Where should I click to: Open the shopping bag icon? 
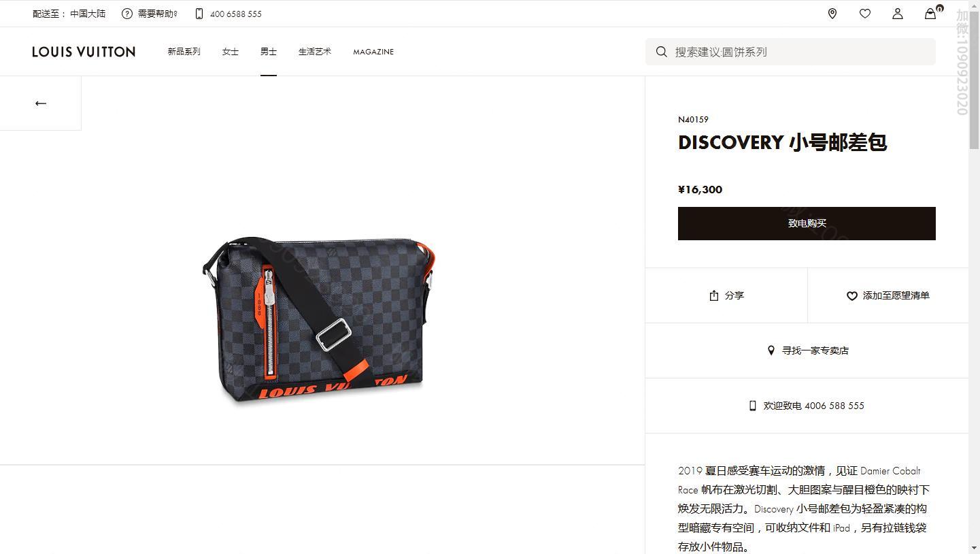point(930,14)
